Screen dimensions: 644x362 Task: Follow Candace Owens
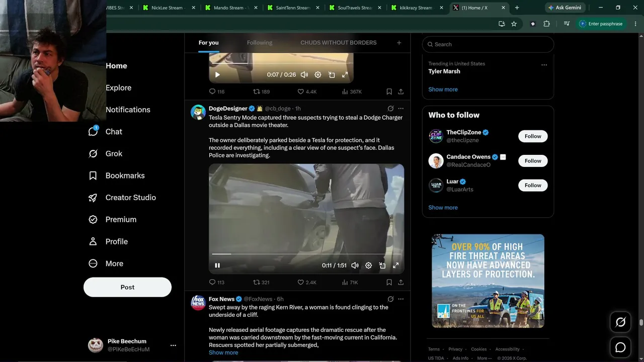coord(533,161)
